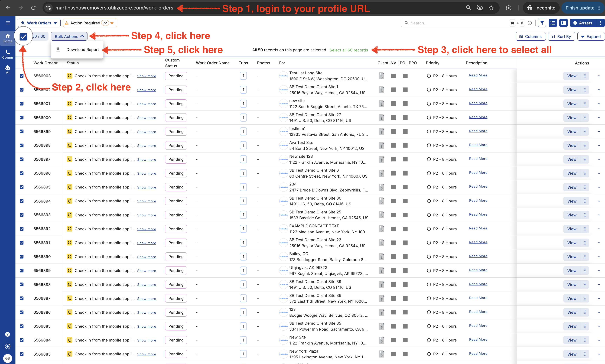Collapse the Bulk Actions dropdown
This screenshot has width=605, height=364.
pyautogui.click(x=69, y=37)
